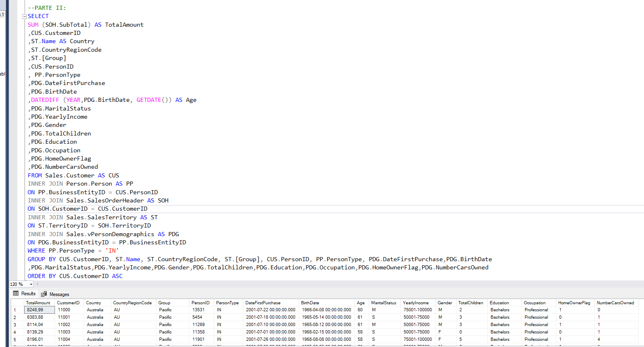Select the HomeOwnerFlag column header
This screenshot has height=347, width=644.
click(x=575, y=303)
